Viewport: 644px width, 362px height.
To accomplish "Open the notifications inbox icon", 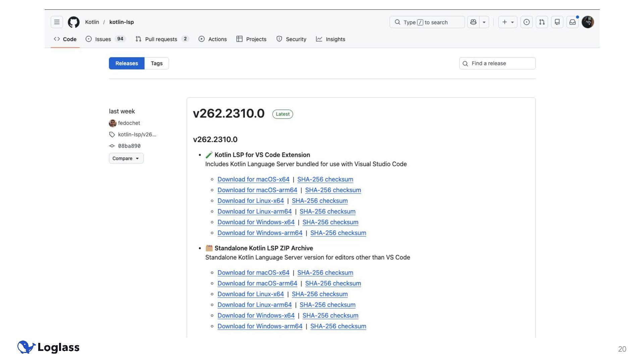I will point(573,22).
